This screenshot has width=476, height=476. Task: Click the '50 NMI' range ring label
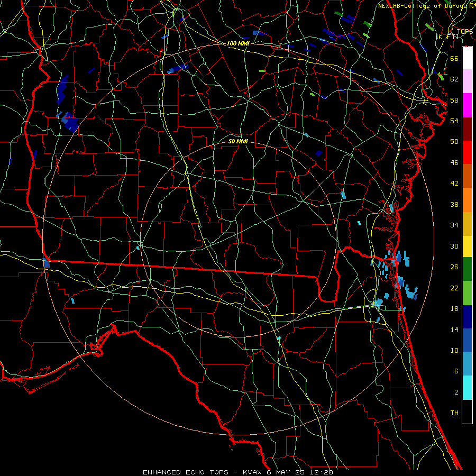pyautogui.click(x=238, y=141)
